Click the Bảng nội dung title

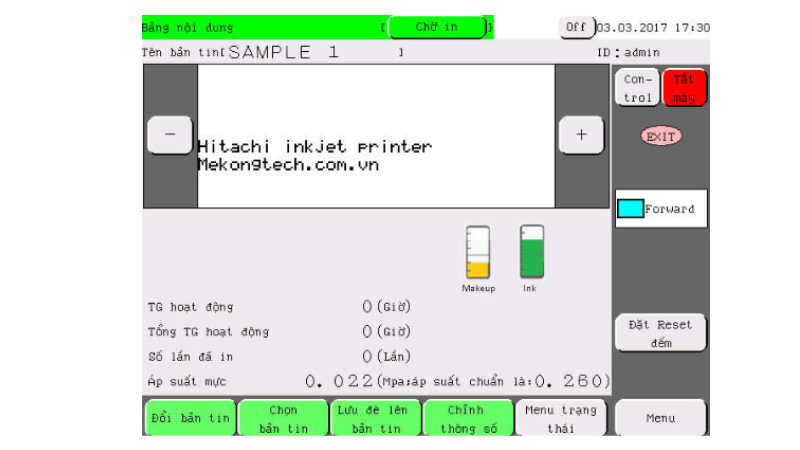[187, 28]
